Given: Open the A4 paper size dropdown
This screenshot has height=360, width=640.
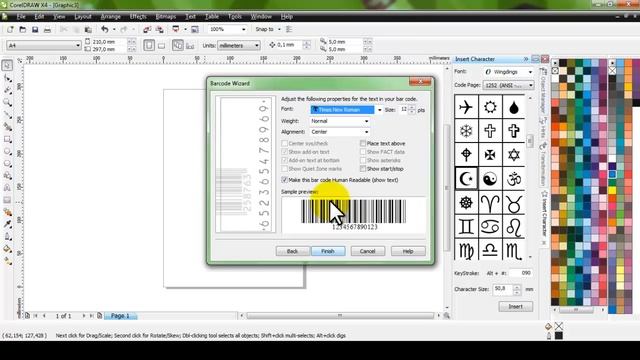Looking at the screenshot, I should coord(78,45).
